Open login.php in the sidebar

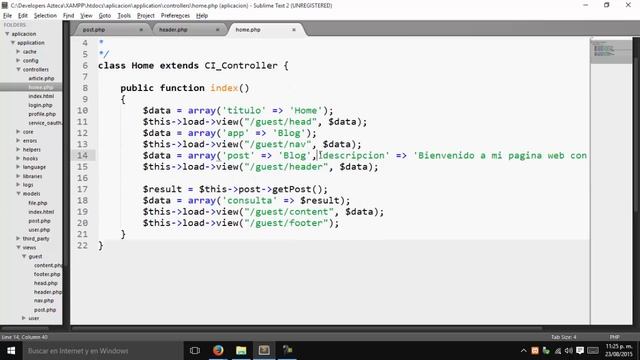click(x=40, y=105)
